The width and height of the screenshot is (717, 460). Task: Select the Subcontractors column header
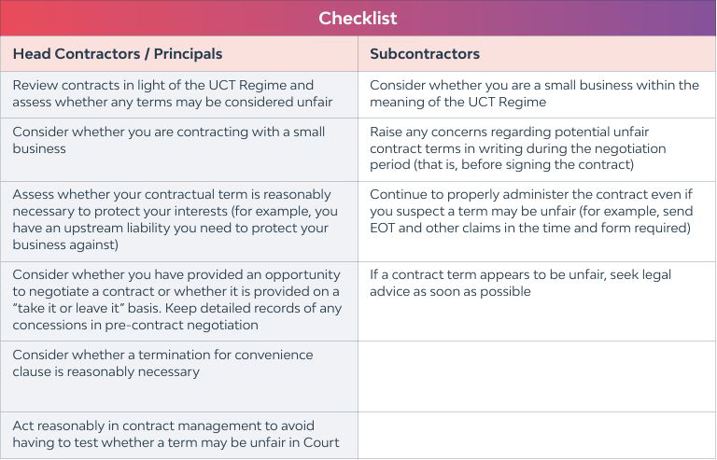pos(425,54)
